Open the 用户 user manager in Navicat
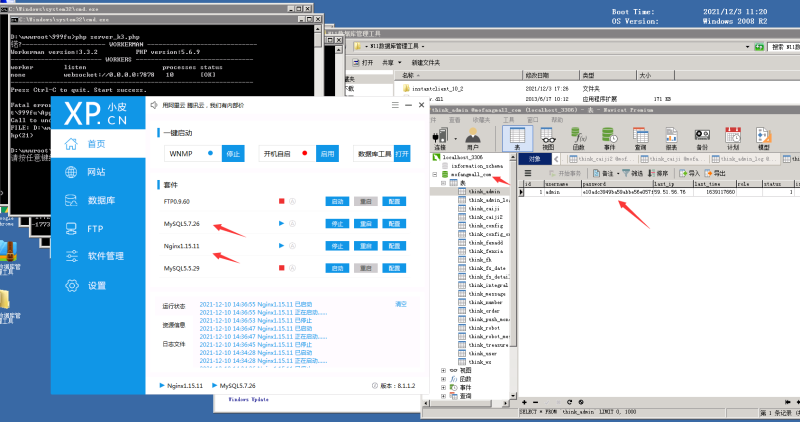Screen dimensions: 800x422 [473, 139]
